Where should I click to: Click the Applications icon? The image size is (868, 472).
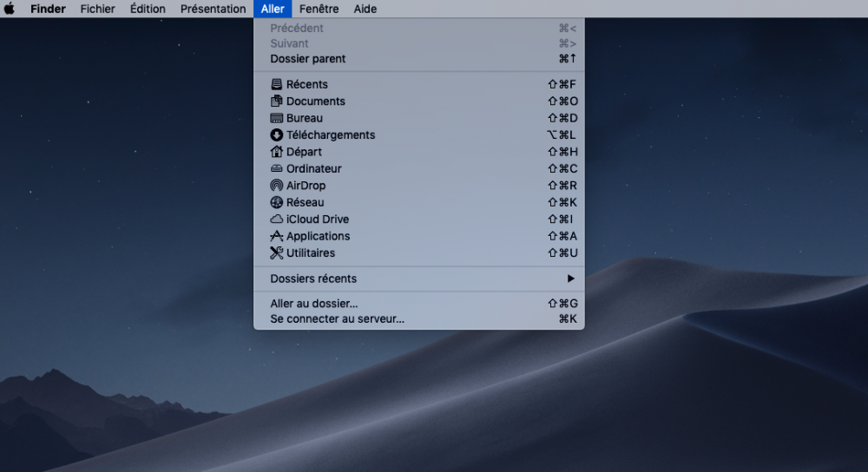click(276, 236)
